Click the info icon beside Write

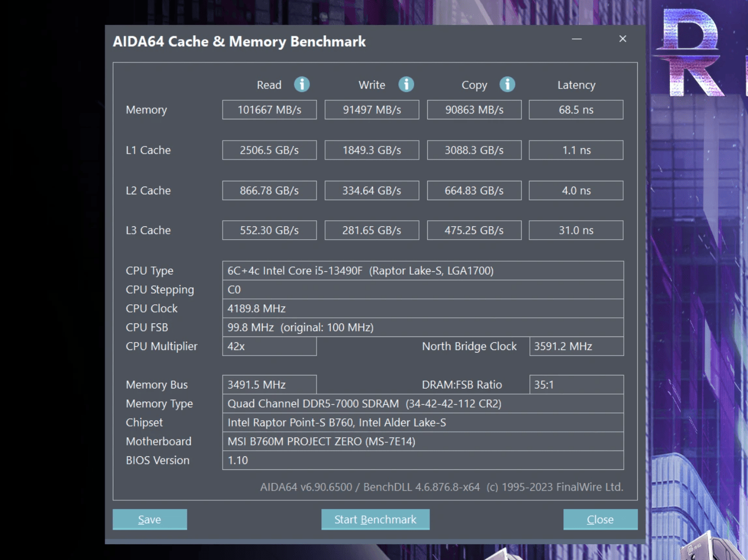tap(406, 85)
